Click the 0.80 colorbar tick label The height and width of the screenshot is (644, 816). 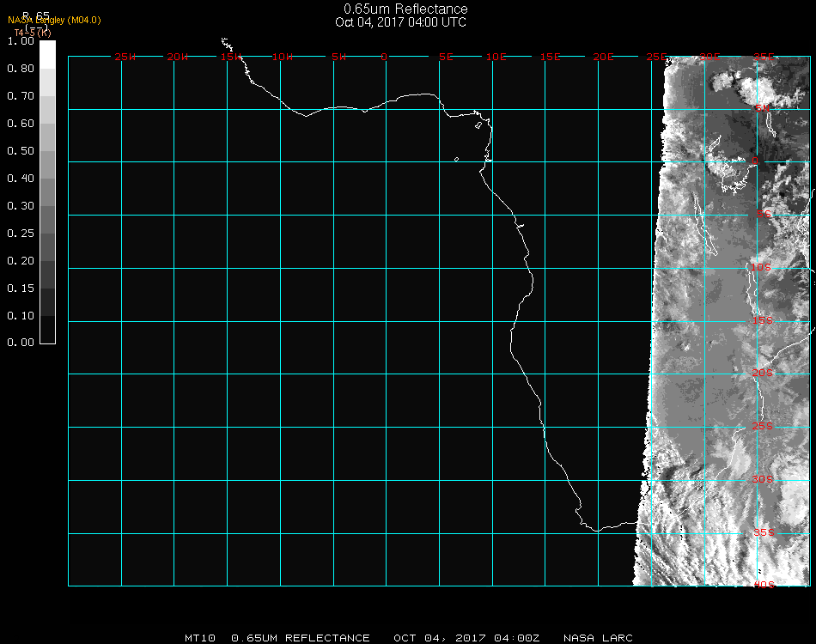[x=21, y=69]
